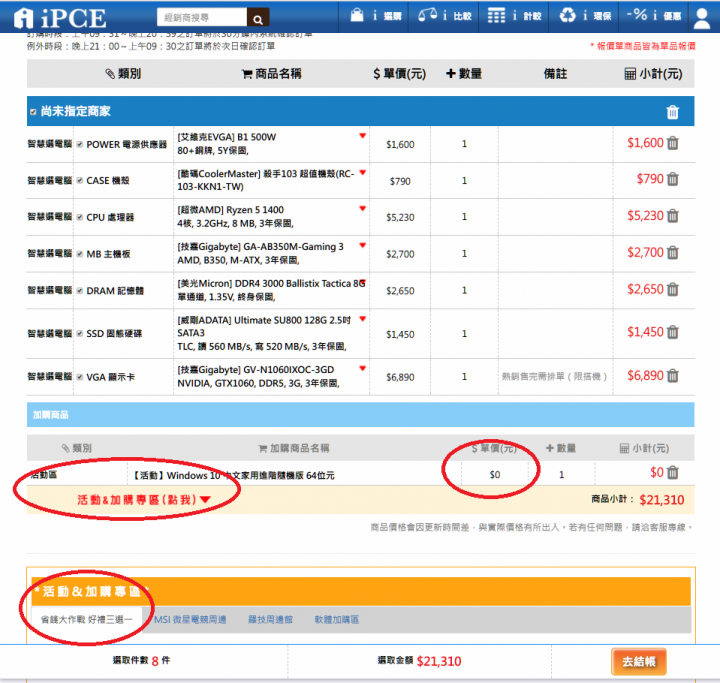The image size is (720, 683).
Task: Remove the CASE $790 item trash icon
Action: pyautogui.click(x=672, y=179)
